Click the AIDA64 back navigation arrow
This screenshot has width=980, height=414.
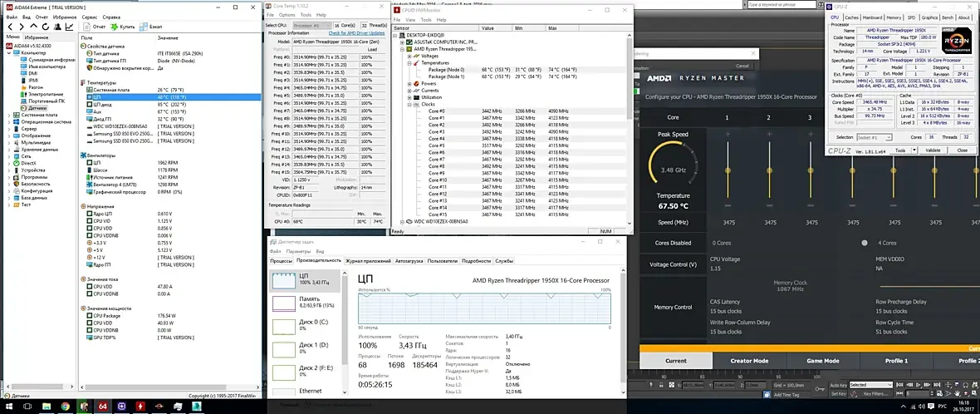[x=9, y=27]
